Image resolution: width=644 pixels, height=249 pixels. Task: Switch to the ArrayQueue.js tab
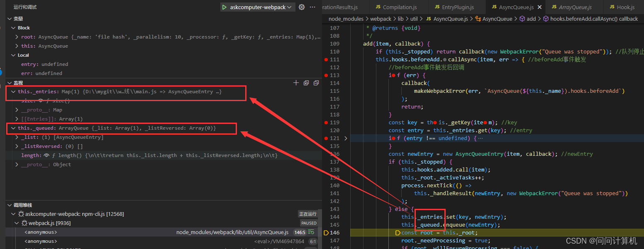pos(574,7)
